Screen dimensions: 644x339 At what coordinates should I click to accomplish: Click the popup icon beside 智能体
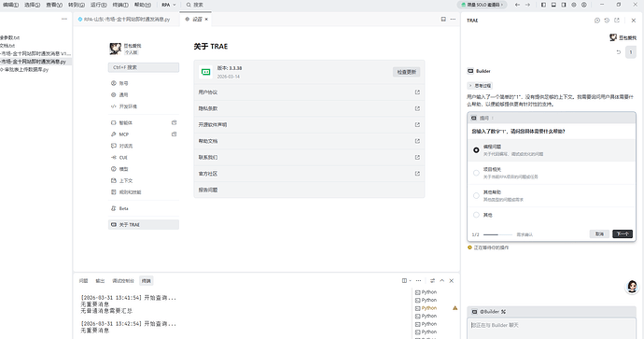[175, 122]
